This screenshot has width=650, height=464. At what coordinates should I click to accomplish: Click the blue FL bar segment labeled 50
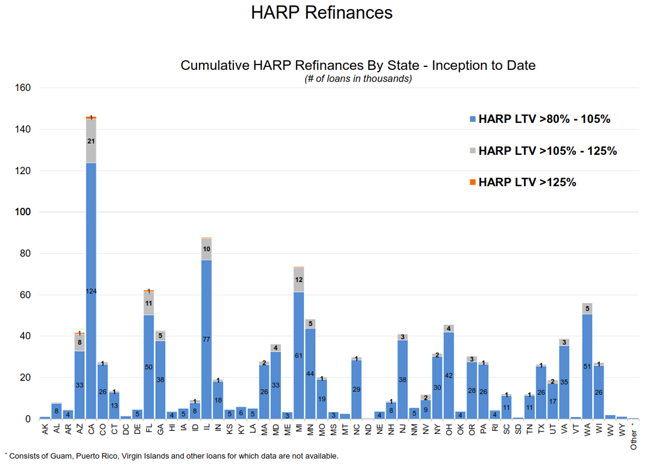point(149,367)
